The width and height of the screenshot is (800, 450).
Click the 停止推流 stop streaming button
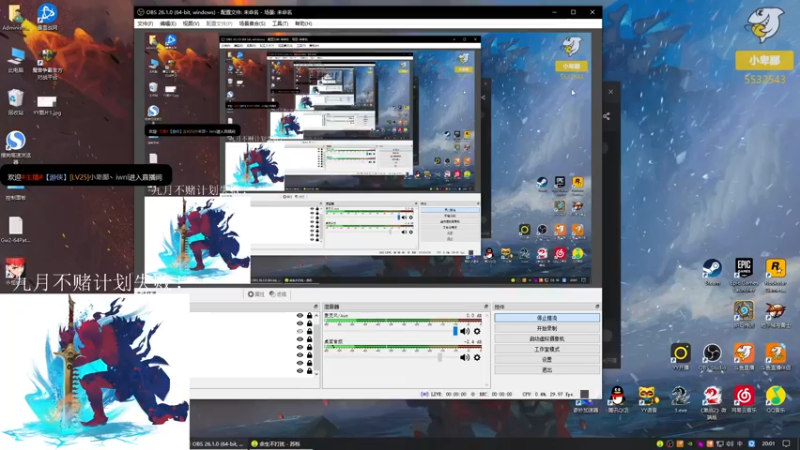coord(547,318)
